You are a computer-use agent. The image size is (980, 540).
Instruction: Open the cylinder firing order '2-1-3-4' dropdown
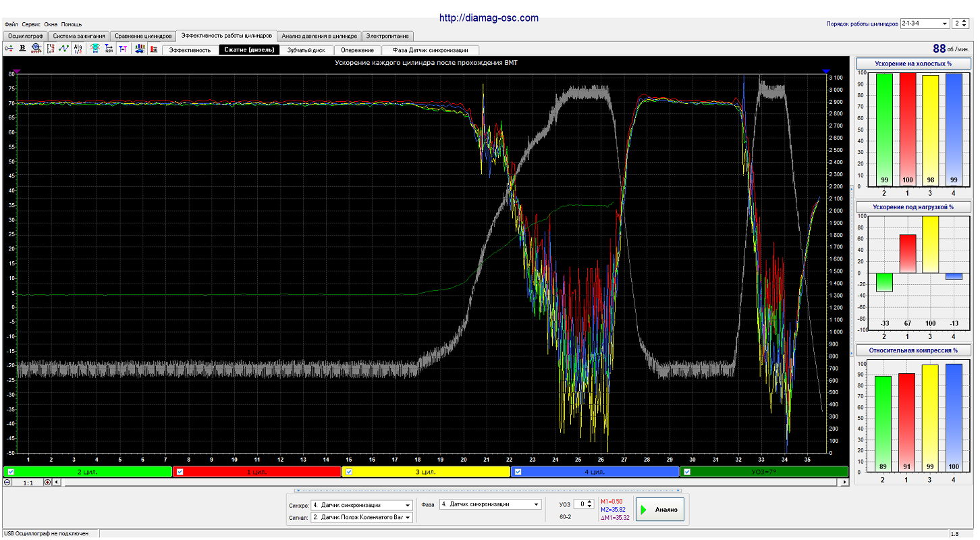pos(925,24)
